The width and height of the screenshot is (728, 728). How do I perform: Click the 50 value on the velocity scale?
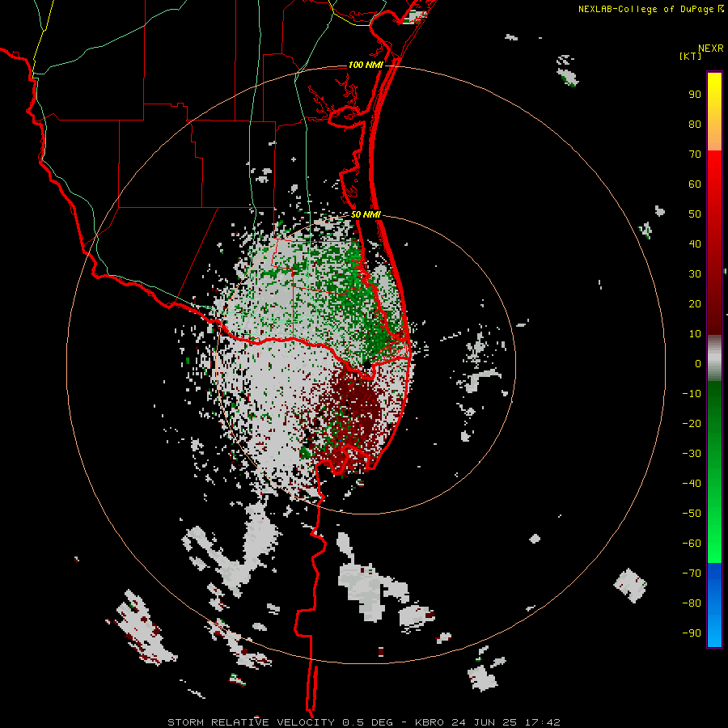tap(695, 214)
